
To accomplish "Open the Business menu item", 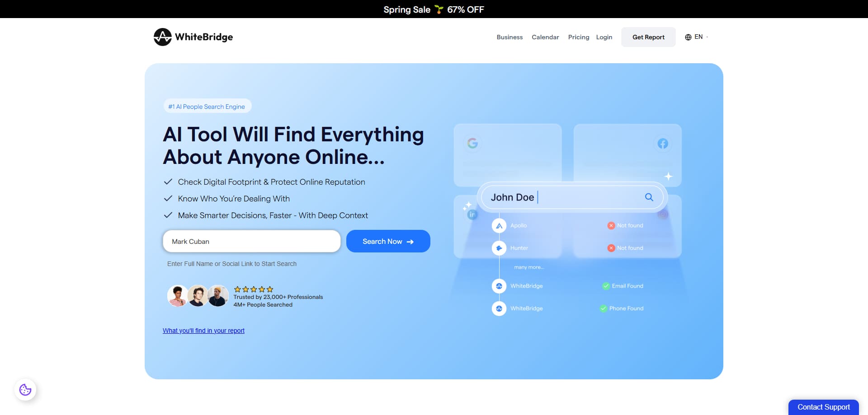I will coord(509,37).
